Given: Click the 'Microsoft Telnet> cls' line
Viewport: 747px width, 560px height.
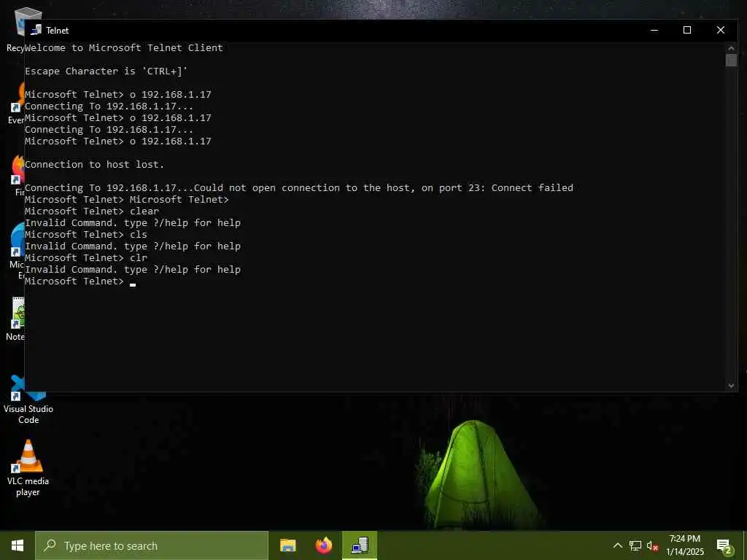Looking at the screenshot, I should click(86, 234).
